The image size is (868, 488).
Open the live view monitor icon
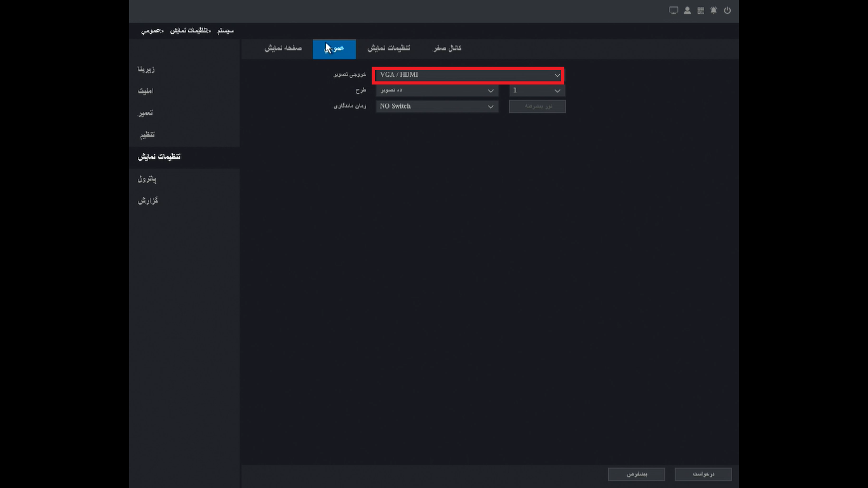pyautogui.click(x=674, y=11)
